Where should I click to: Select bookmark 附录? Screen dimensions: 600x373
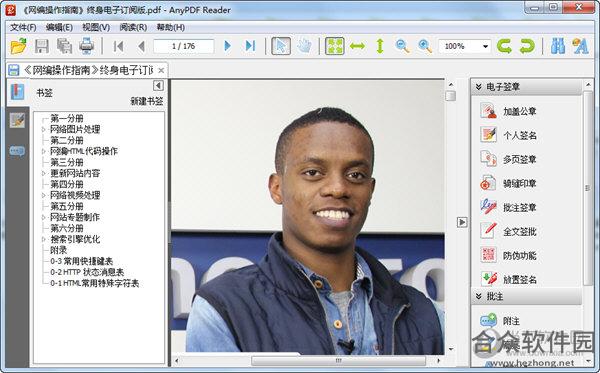[59, 250]
